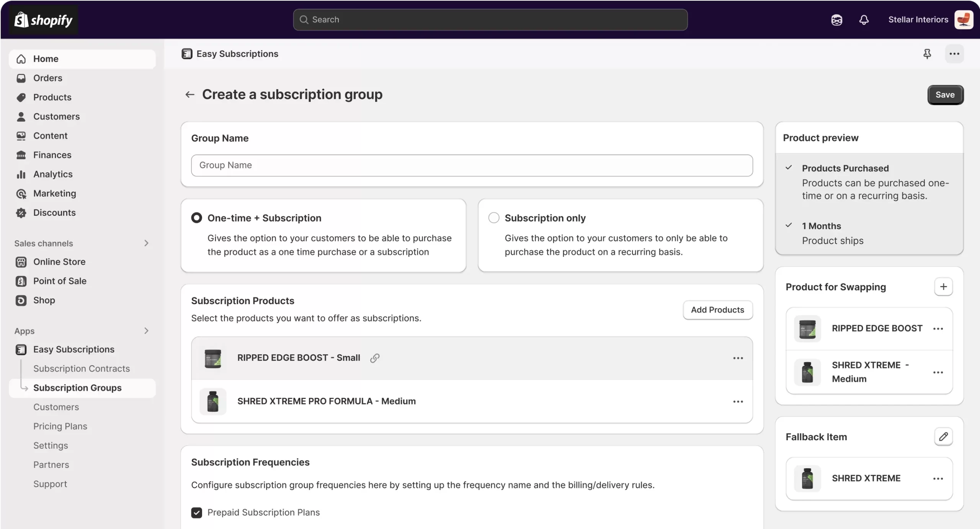Image resolution: width=980 pixels, height=529 pixels.
Task: Open Easy Subscriptions in the Apps list
Action: [x=73, y=350]
